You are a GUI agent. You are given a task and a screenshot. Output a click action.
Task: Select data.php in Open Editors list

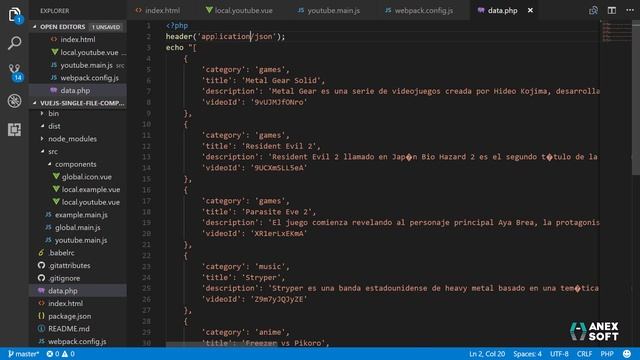[78, 90]
